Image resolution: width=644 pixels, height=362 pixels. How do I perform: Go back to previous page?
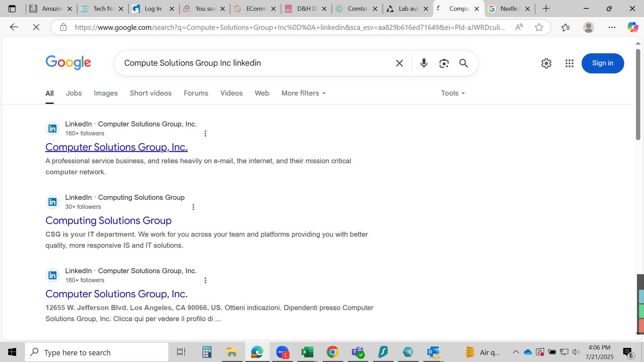[14, 27]
